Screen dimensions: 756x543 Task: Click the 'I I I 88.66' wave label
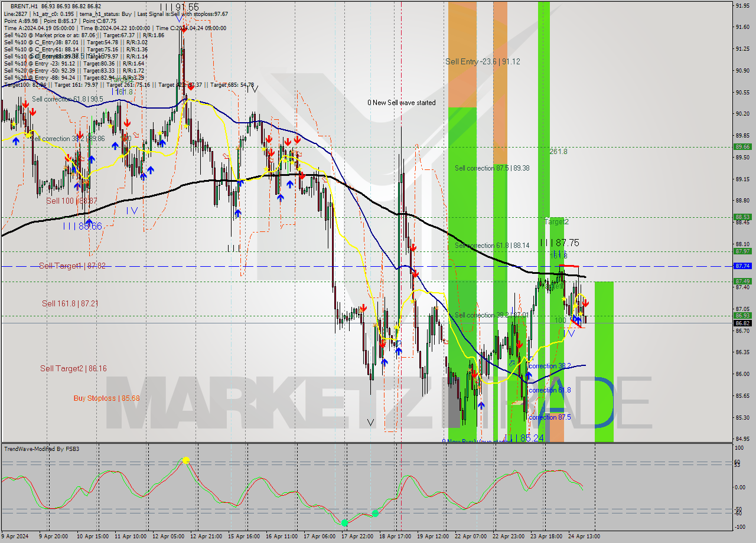coord(83,226)
